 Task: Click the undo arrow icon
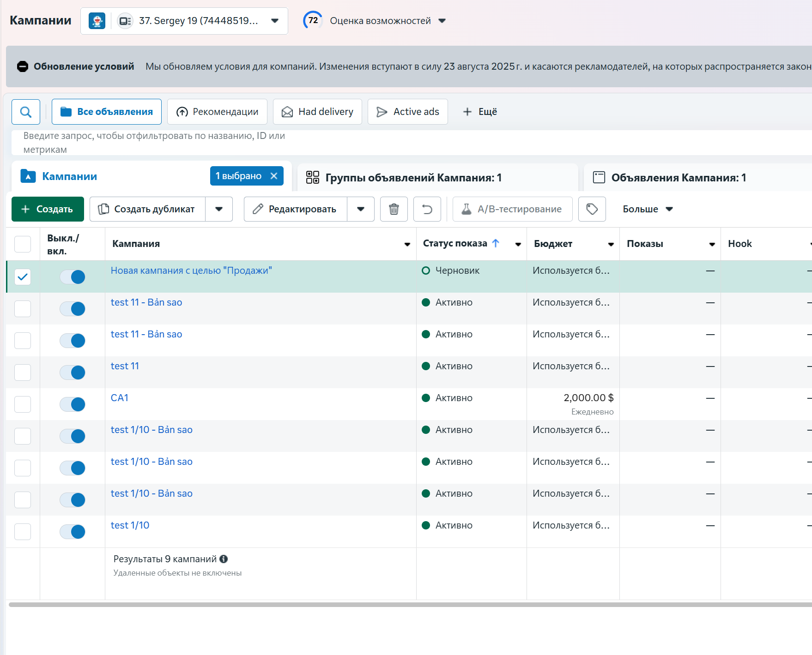coord(427,209)
